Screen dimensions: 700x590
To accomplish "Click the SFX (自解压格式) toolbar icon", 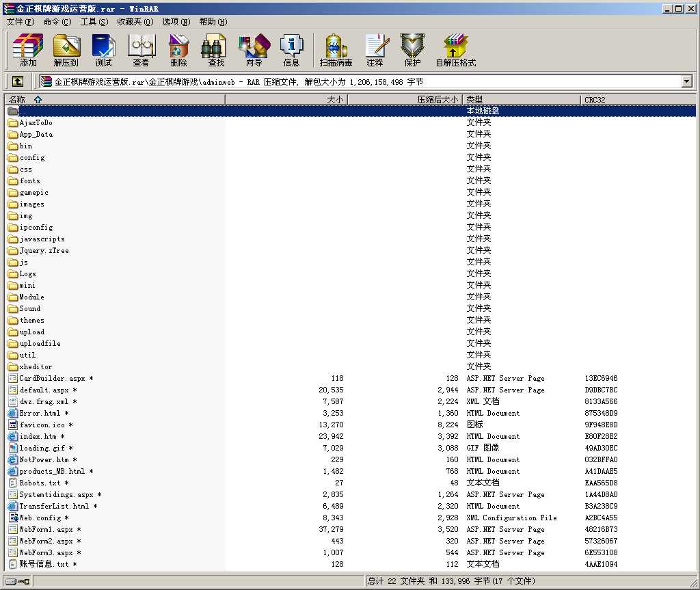I will (456, 50).
